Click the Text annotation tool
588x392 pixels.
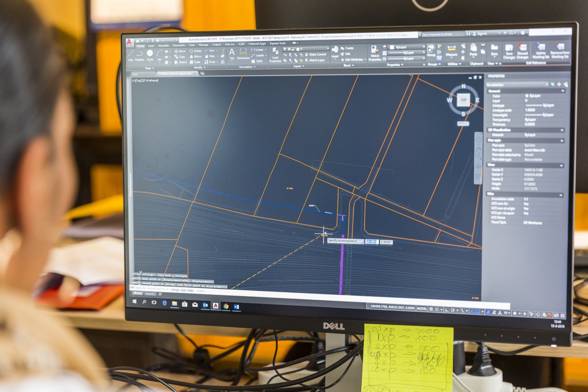232,53
